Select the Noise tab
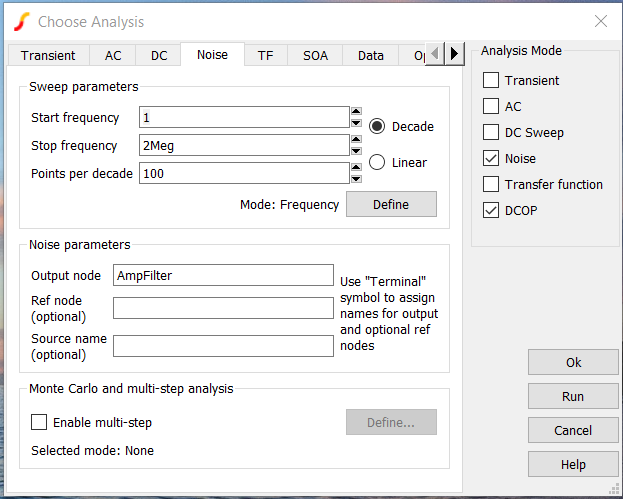 pyautogui.click(x=212, y=54)
